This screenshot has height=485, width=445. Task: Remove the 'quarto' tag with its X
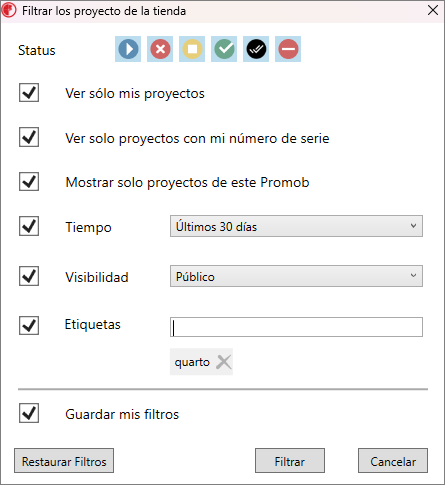coord(224,362)
